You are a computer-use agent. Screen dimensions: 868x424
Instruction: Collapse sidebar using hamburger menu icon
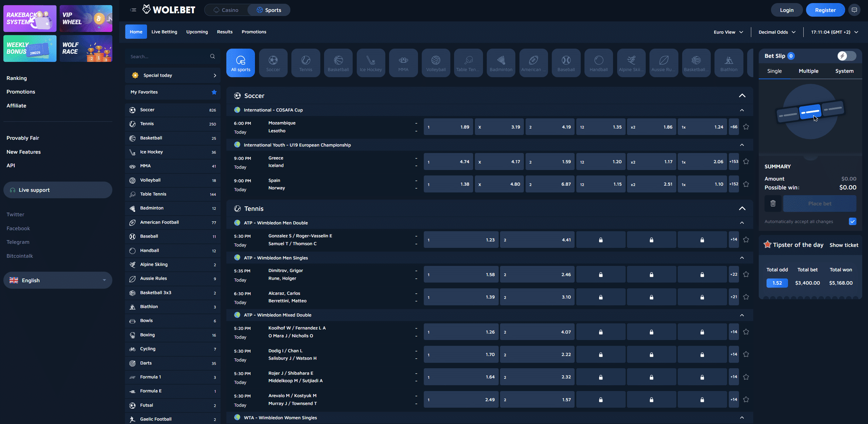pyautogui.click(x=133, y=10)
